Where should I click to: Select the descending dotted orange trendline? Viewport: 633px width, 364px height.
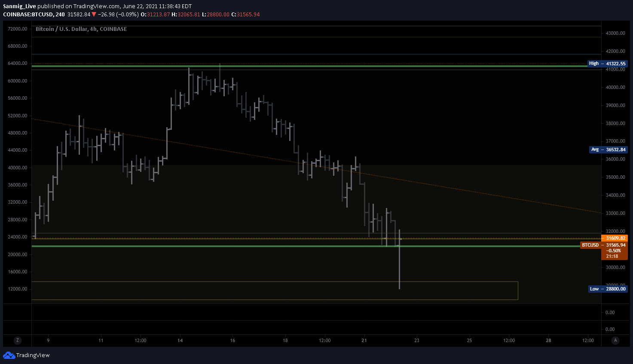tap(316, 165)
